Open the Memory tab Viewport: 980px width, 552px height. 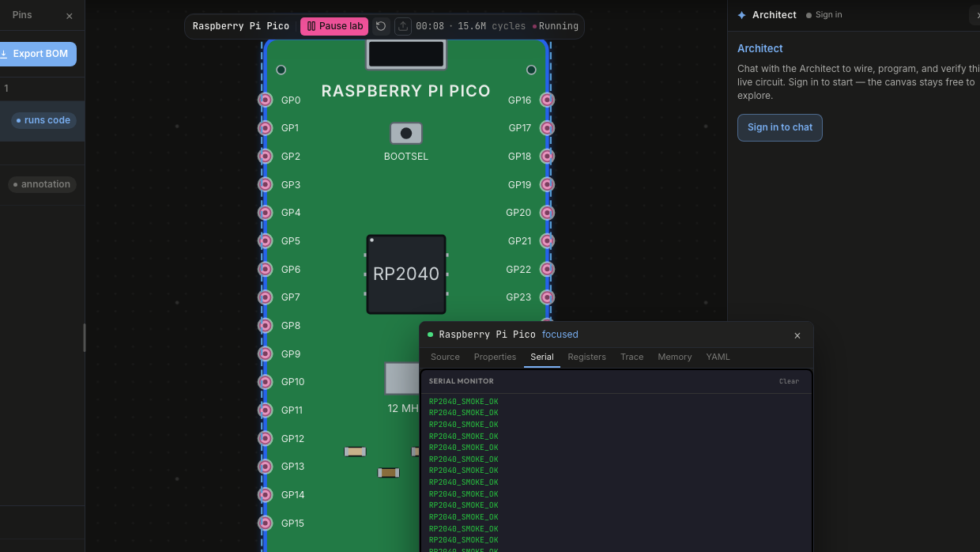[675, 357]
